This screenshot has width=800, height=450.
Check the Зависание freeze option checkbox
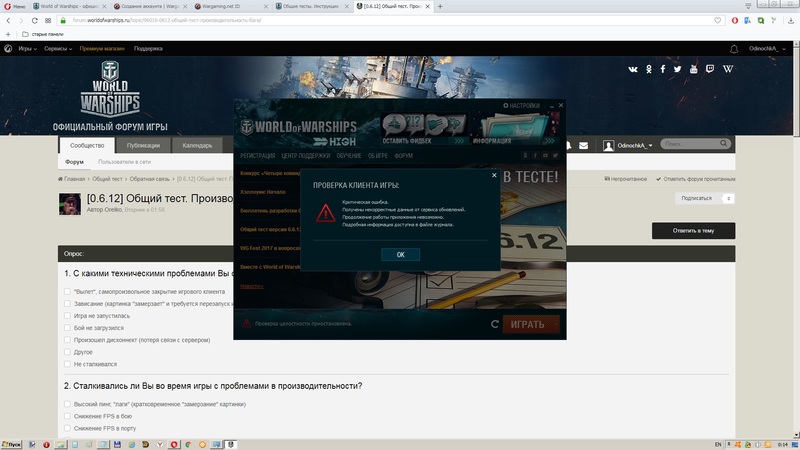[x=67, y=304]
